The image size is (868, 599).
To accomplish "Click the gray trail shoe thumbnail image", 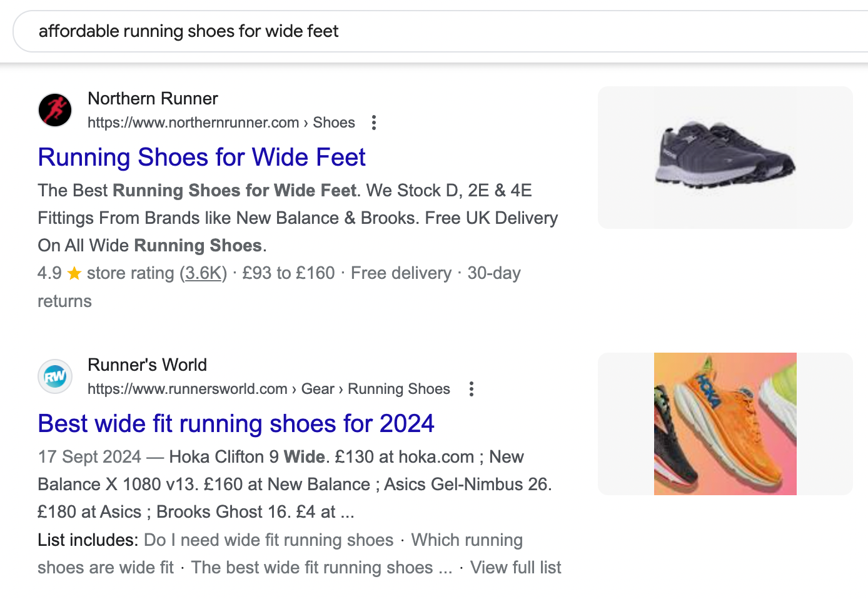I will [725, 157].
